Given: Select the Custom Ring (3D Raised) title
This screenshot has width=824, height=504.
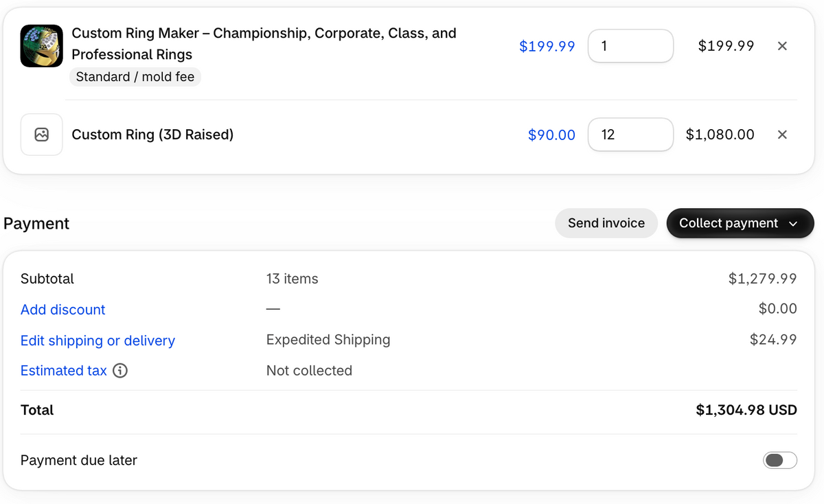Looking at the screenshot, I should pyautogui.click(x=152, y=135).
